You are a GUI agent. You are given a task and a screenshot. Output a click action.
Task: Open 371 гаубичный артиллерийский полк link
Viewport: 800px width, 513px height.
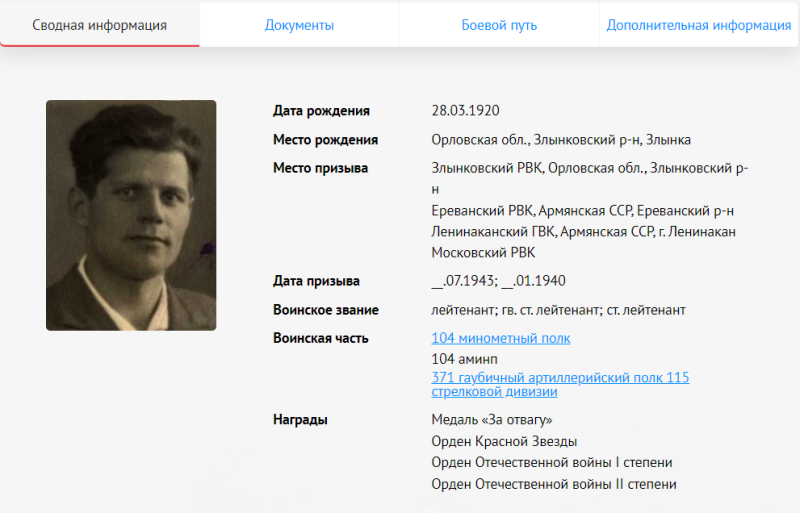[x=560, y=384]
